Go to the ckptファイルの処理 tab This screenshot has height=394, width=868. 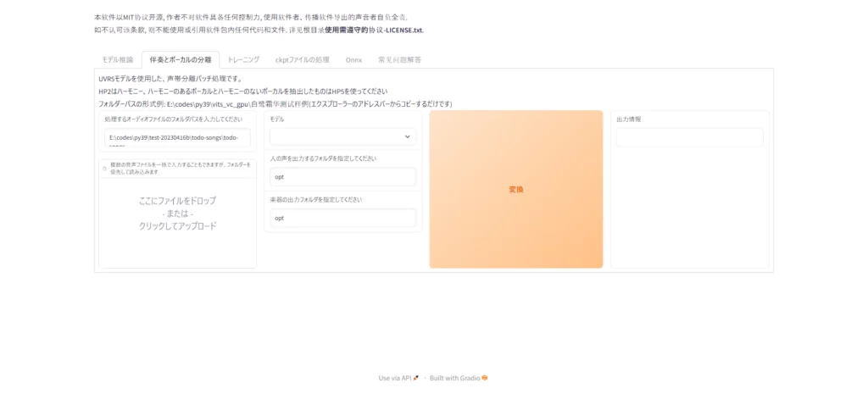point(302,59)
